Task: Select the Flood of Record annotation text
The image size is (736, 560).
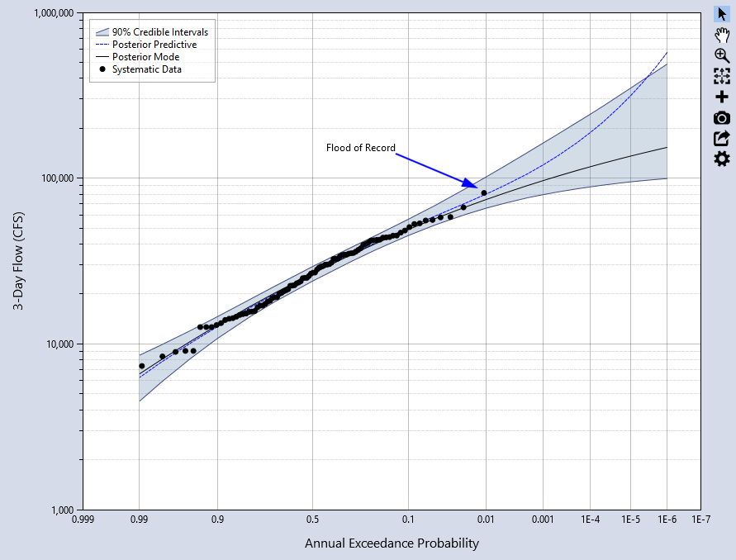Action: pos(361,148)
